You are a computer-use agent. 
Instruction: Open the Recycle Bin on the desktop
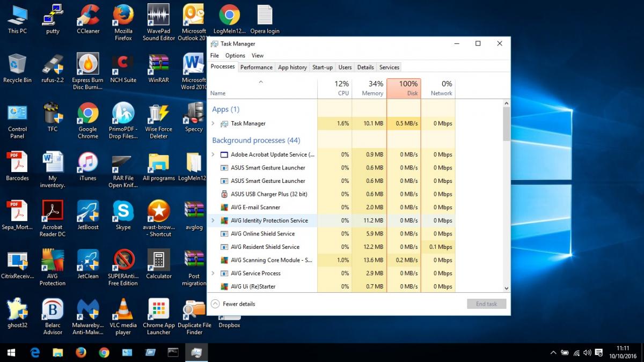[17, 69]
